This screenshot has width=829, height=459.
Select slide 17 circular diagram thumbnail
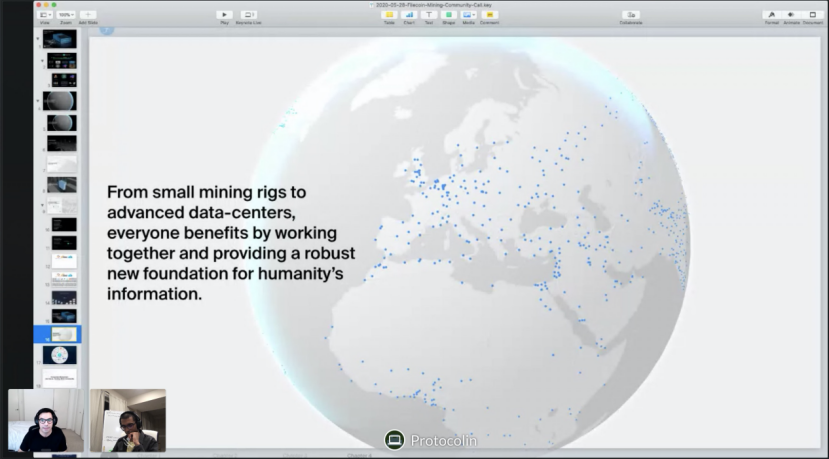(x=59, y=355)
